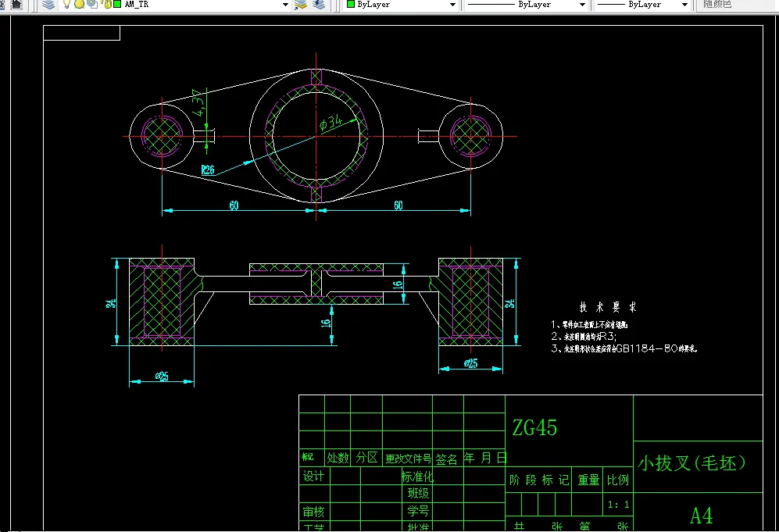Click the 重量 title block cell
779x532 pixels.
tap(588, 480)
